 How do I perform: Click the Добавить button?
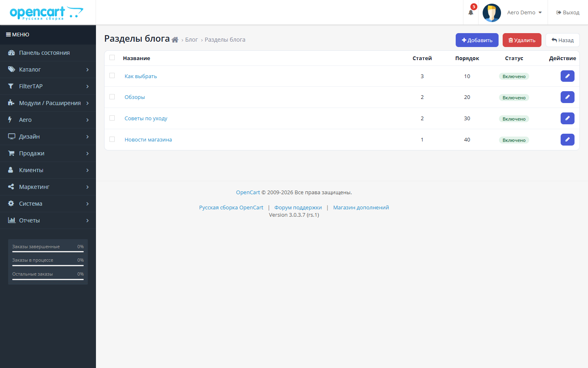(x=477, y=40)
